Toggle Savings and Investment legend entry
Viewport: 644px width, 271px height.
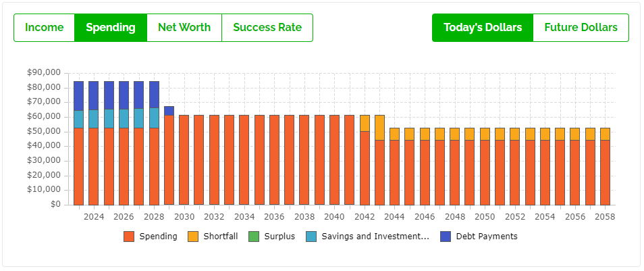pos(368,237)
